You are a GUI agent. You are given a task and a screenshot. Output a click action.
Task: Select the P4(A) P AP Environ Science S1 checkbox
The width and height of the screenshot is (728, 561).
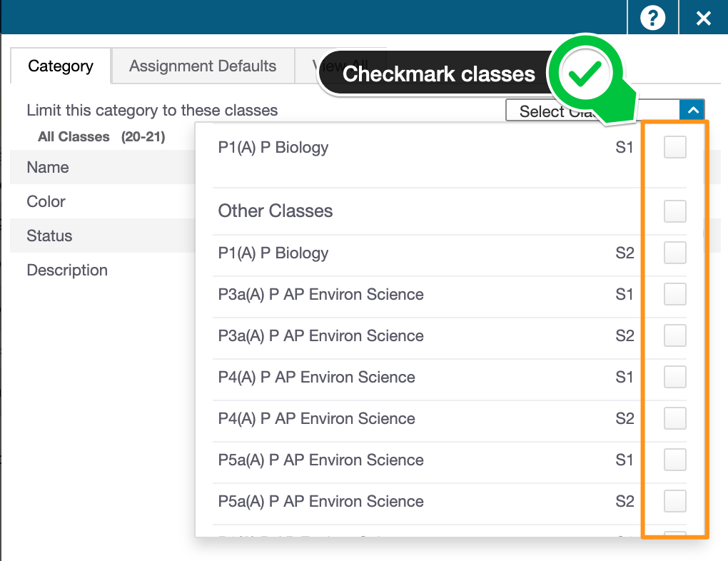[674, 377]
